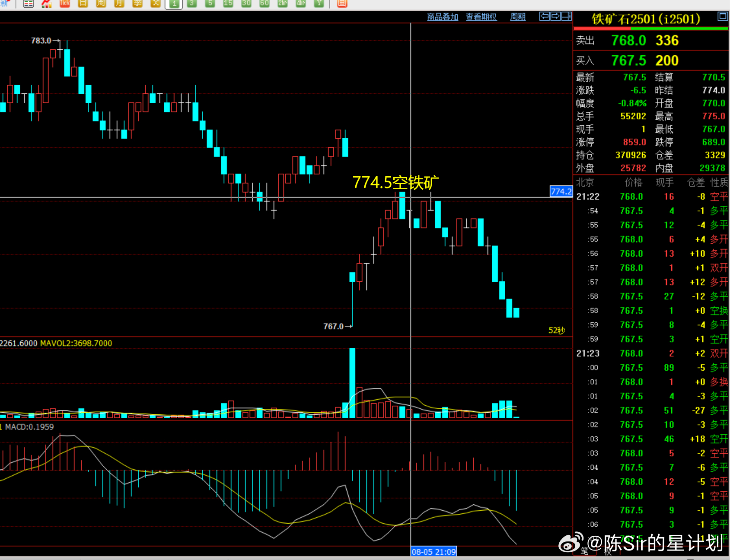Click the 内盘 value 29378
The width and height of the screenshot is (730, 560).
coord(712,168)
